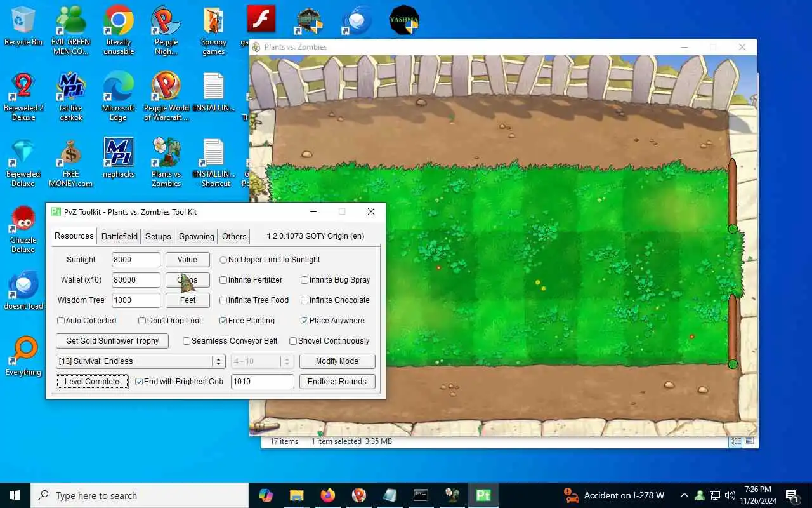Switch to the Battlefield tab

[x=119, y=236]
